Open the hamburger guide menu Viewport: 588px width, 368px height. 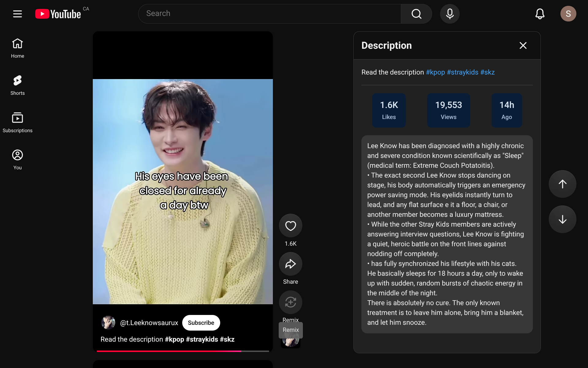[x=17, y=14]
